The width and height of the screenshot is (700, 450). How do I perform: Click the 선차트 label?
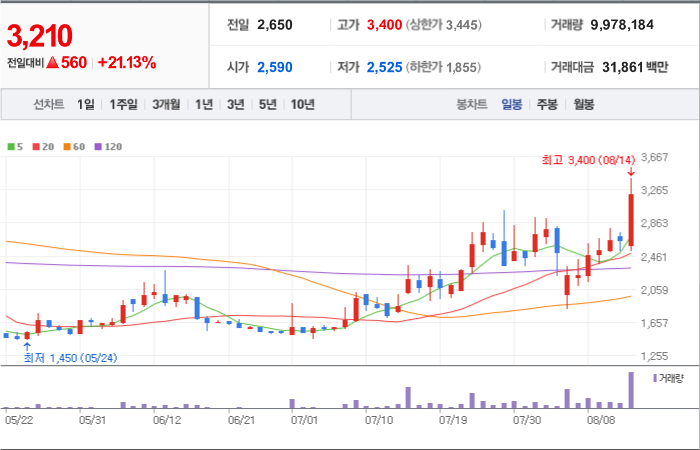[x=49, y=104]
